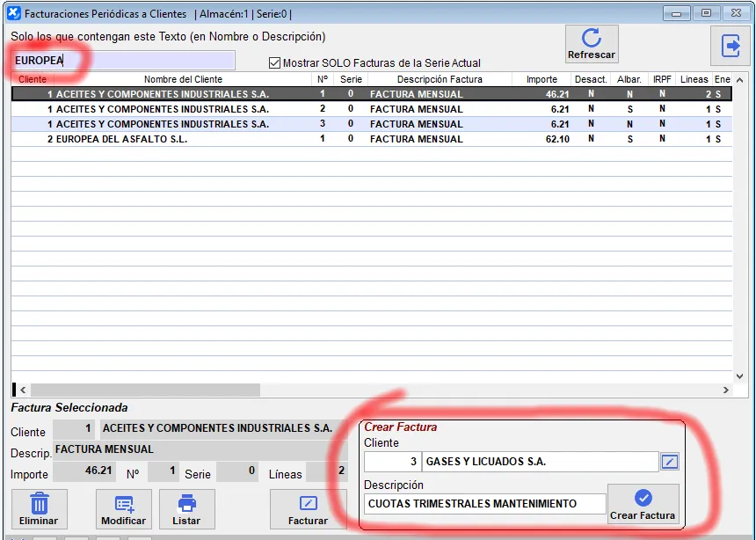Image resolution: width=756 pixels, height=540 pixels.
Task: Open client lookup next to GASES Y LICUADOS
Action: tap(670, 462)
